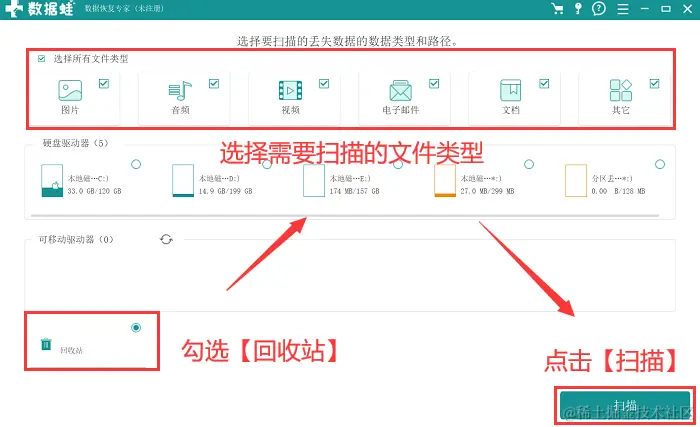Select the 视频 video type icon

290,91
